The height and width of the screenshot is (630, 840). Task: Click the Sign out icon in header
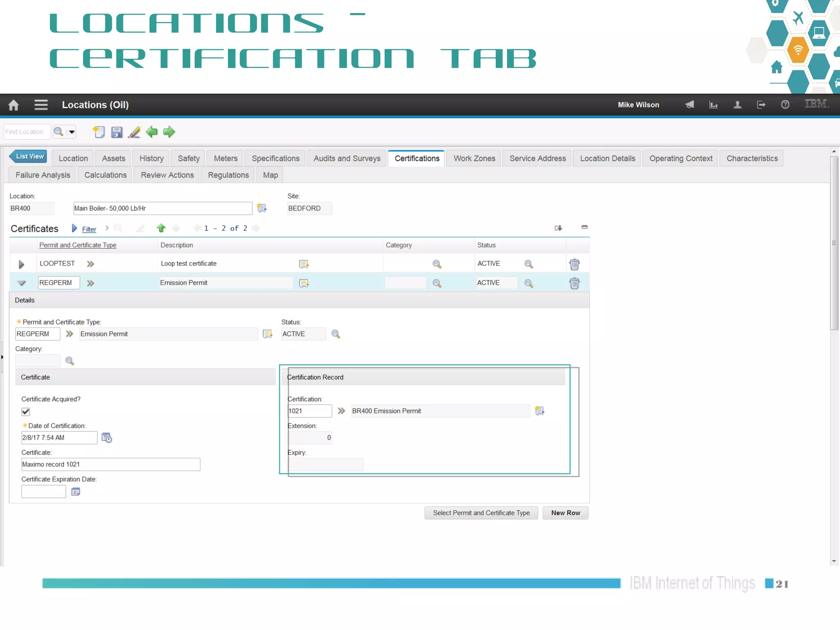[761, 105]
